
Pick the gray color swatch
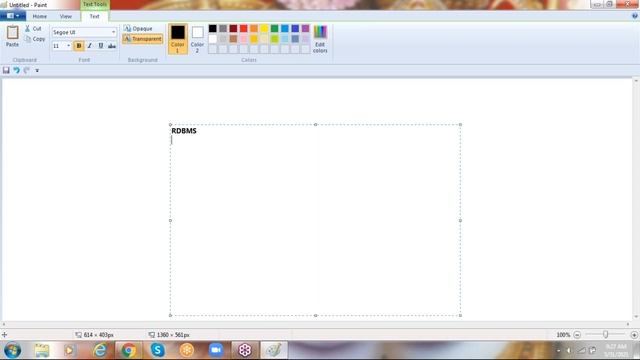[x=223, y=29]
